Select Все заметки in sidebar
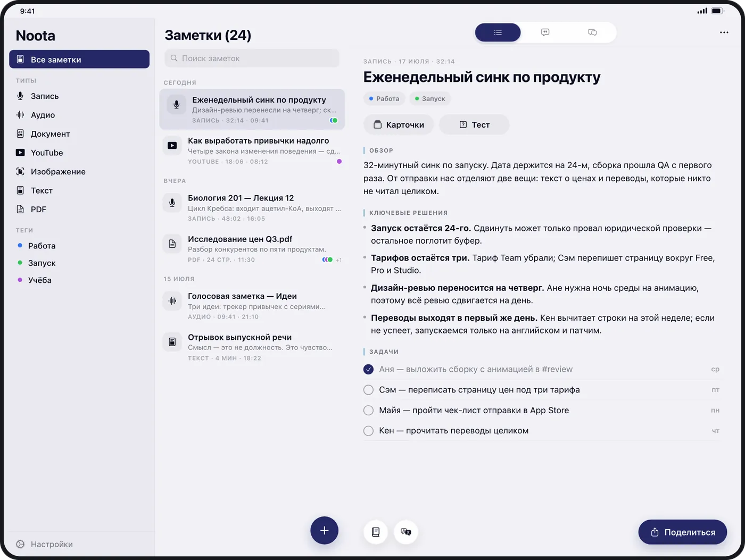 click(x=79, y=59)
